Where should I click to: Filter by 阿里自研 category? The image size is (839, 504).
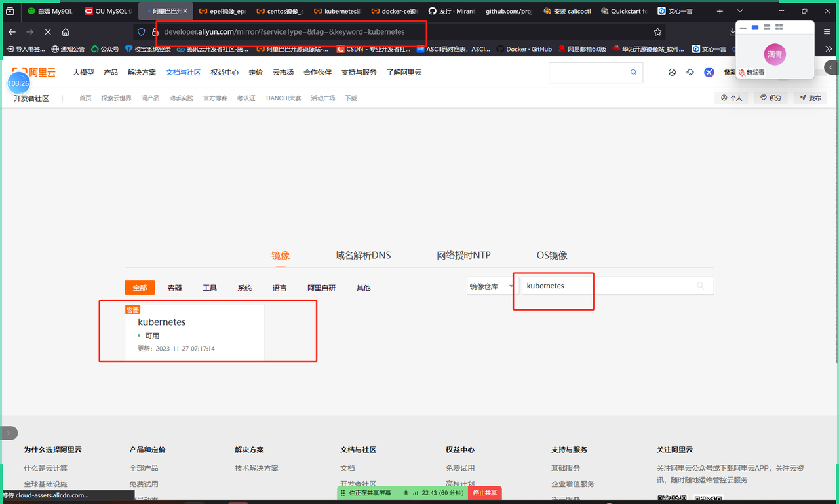[321, 288]
